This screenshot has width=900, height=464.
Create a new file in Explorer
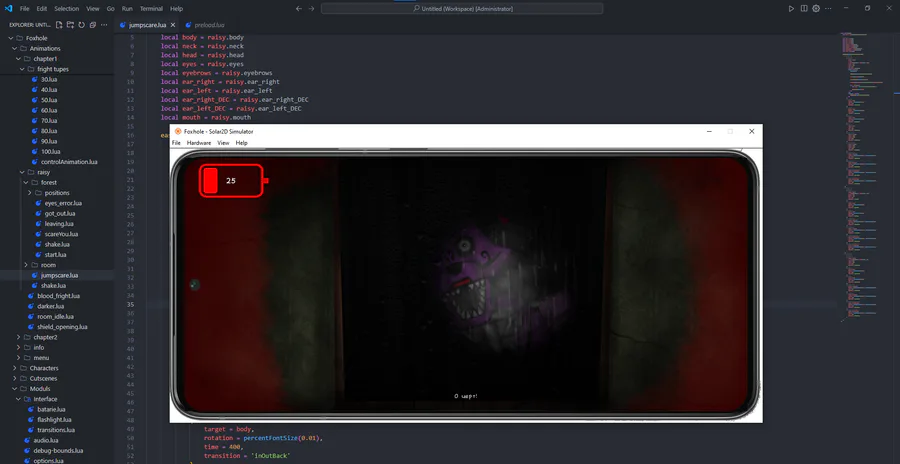tap(59, 25)
